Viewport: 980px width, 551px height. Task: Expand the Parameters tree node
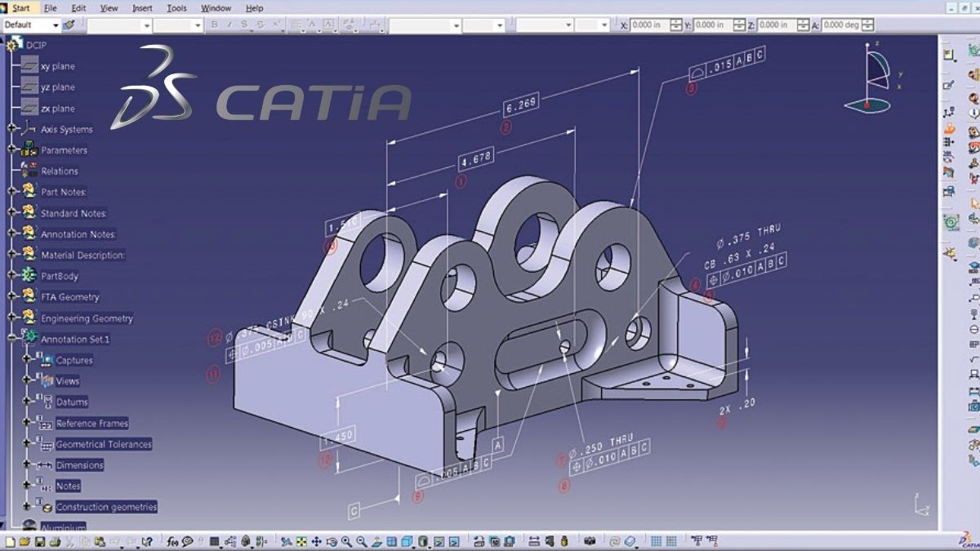tap(11, 149)
